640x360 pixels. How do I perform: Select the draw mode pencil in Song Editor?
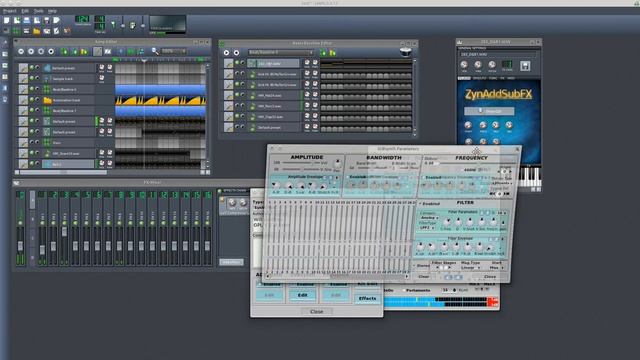point(98,51)
